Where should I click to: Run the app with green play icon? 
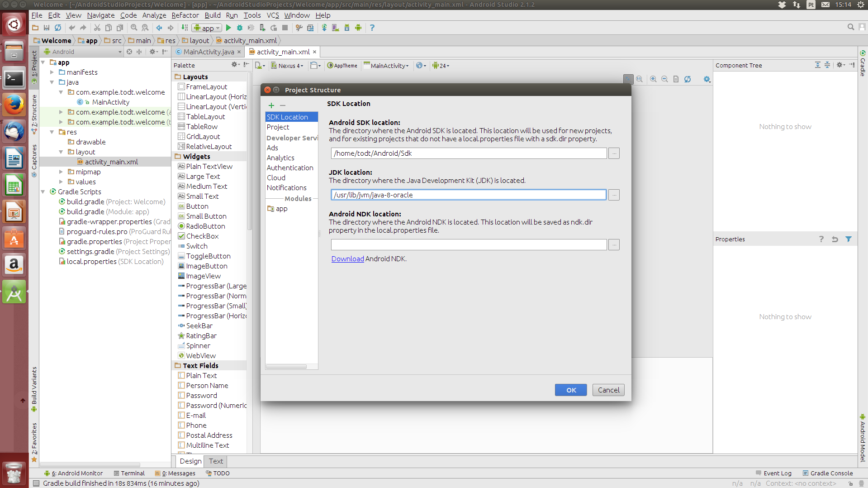click(x=228, y=28)
